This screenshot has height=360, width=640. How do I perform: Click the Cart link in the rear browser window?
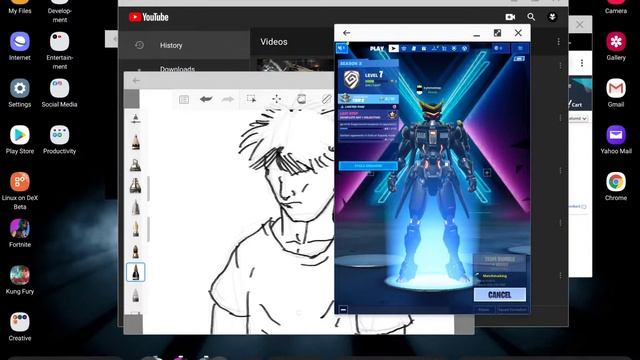click(x=577, y=104)
